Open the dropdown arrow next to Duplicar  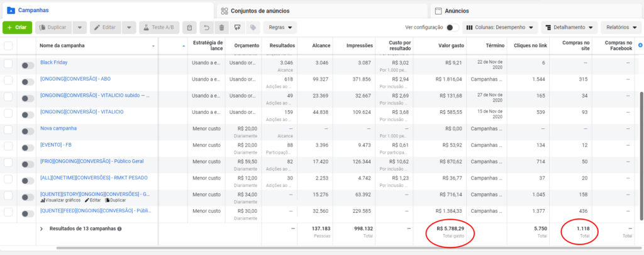pyautogui.click(x=80, y=28)
